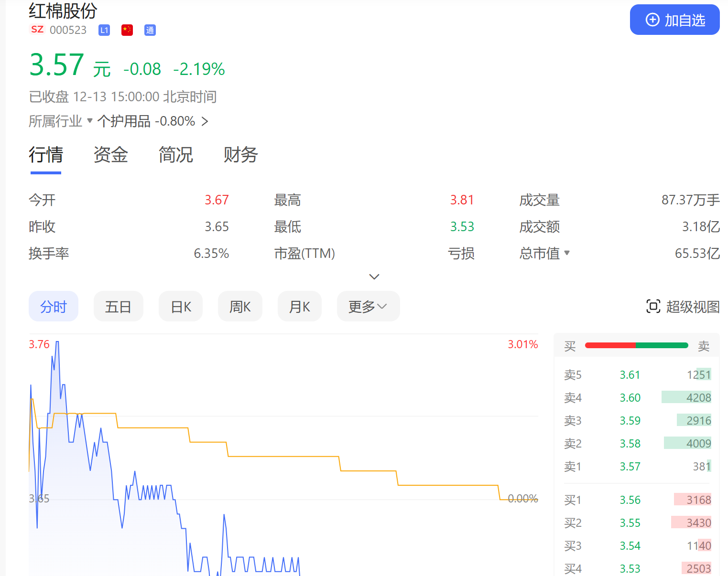
Task: Open the 超级视图 super view
Action: tap(683, 306)
